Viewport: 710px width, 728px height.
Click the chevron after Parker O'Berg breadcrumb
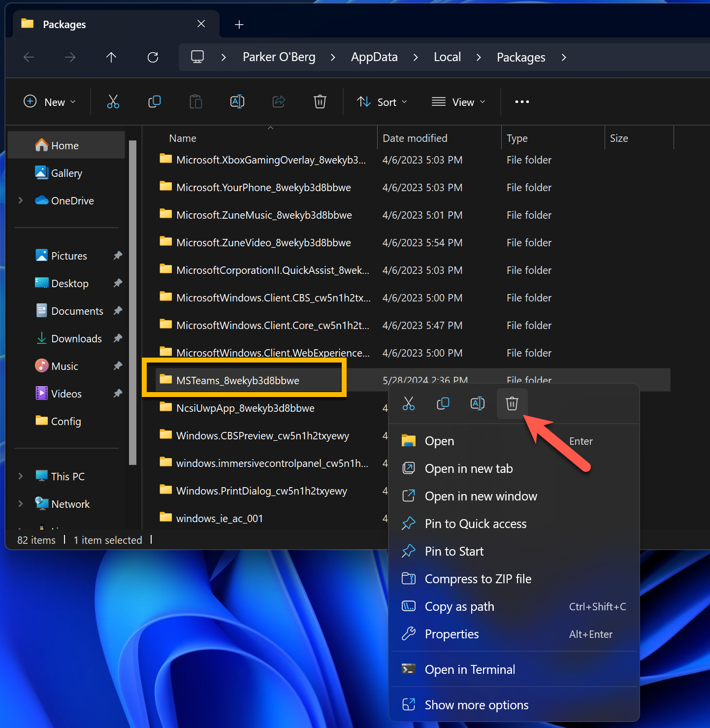(333, 58)
